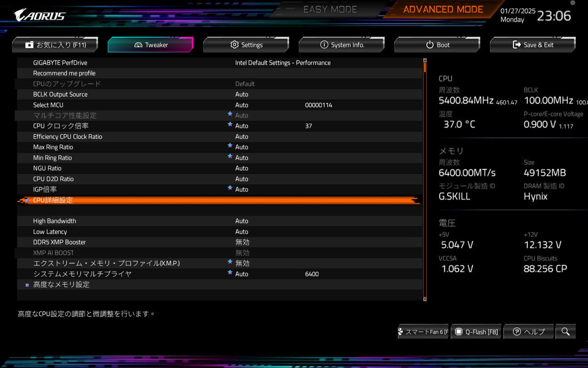Change DDR5 XMP Booster 無効 value
The height and width of the screenshot is (368, 588).
point(242,242)
